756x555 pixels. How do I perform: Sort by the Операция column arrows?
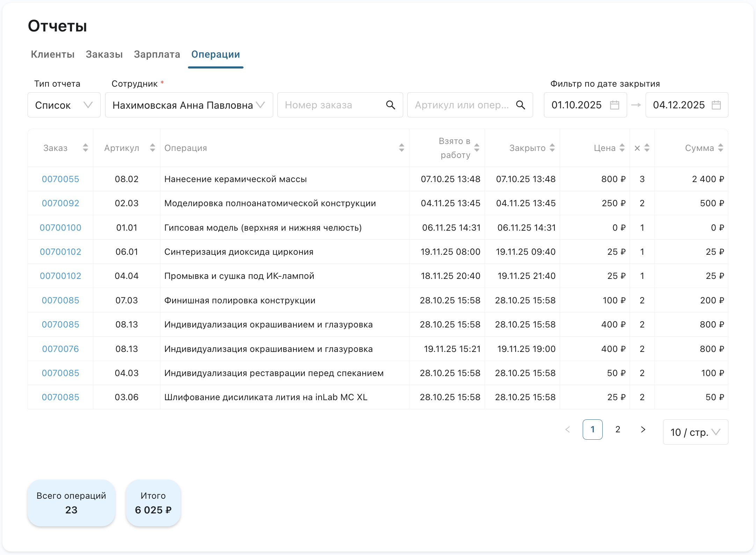[401, 148]
